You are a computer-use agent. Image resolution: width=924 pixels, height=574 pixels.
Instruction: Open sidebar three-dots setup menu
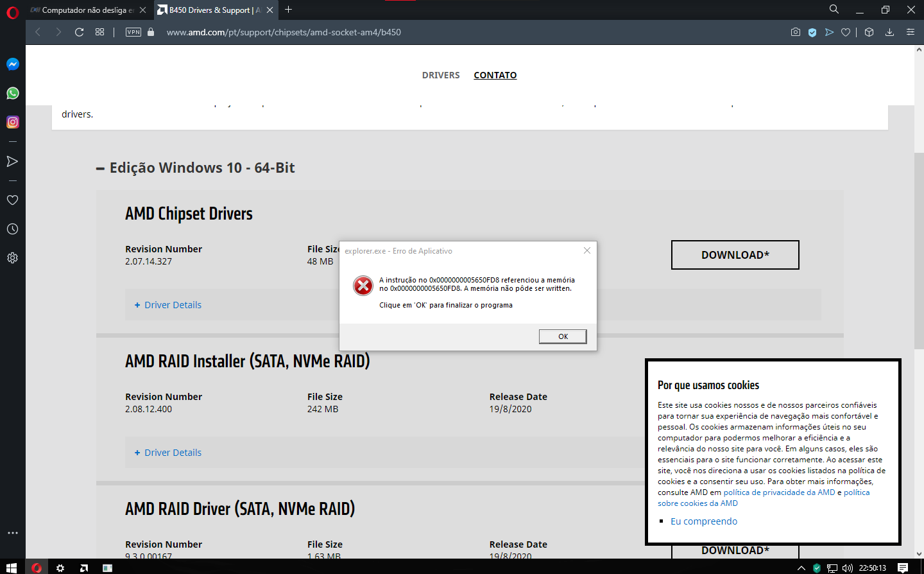point(12,533)
